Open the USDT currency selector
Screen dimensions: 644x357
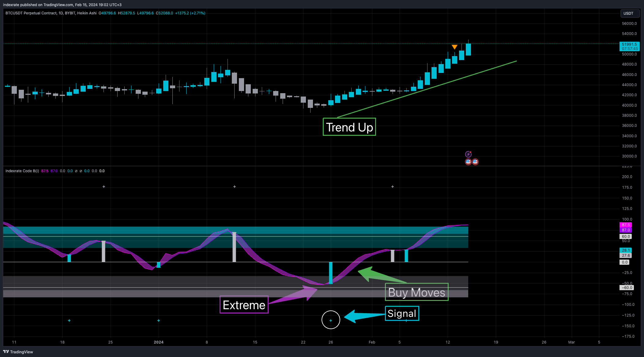click(630, 13)
